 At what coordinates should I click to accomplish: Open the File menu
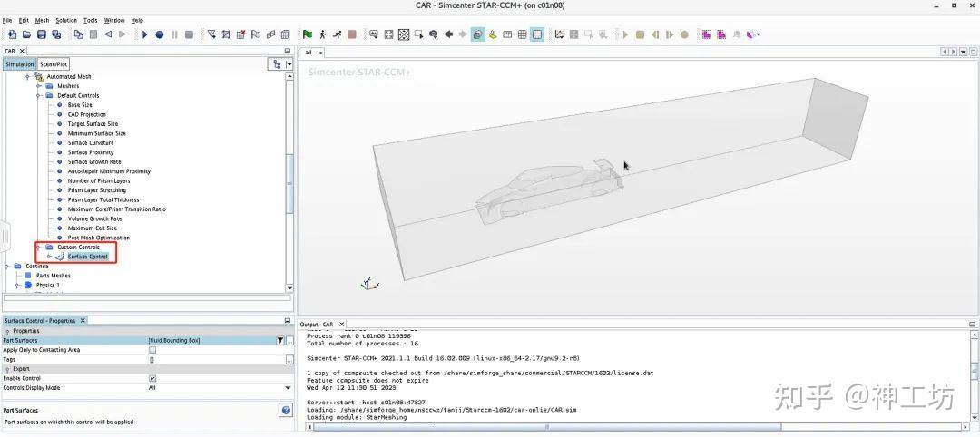[7, 21]
